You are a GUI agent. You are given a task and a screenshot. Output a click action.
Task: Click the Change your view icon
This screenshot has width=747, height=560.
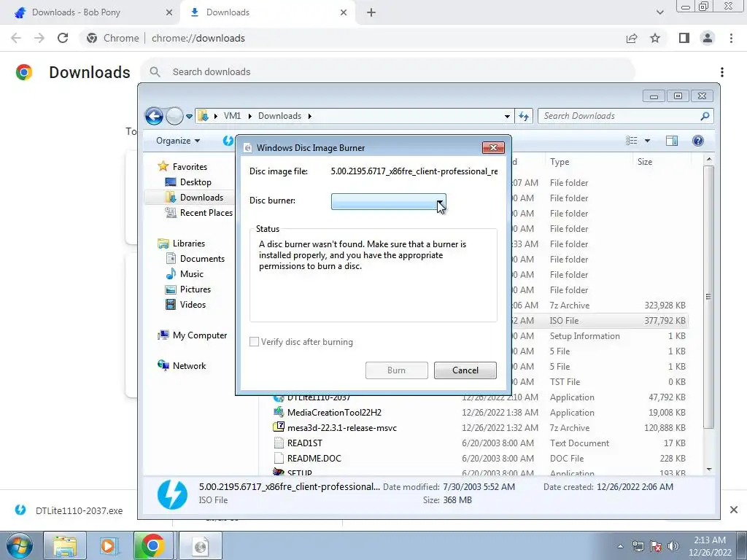point(632,141)
